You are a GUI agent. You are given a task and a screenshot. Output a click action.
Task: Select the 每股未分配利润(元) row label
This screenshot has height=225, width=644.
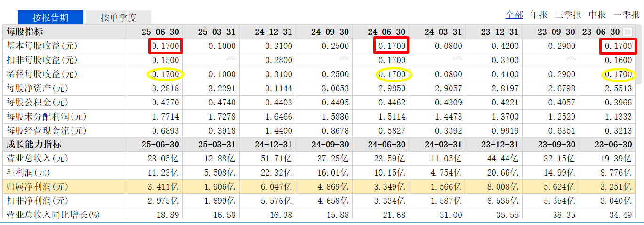[x=46, y=116]
